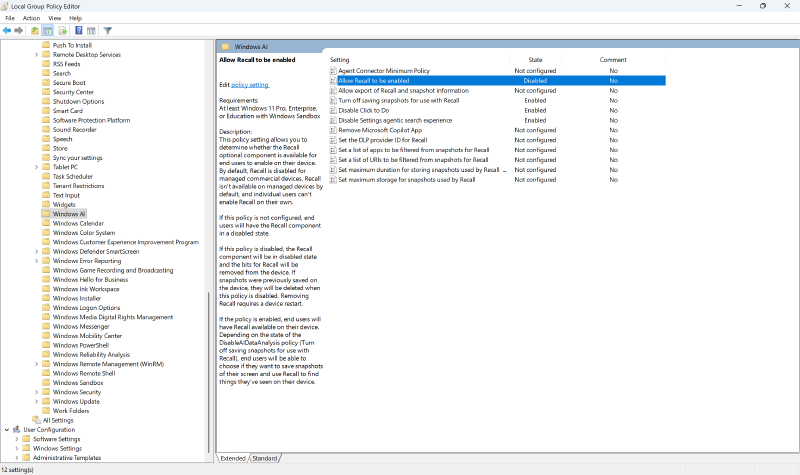The image size is (800, 475).
Task: Click the Forward arrow toolbar icon
Action: pos(18,31)
